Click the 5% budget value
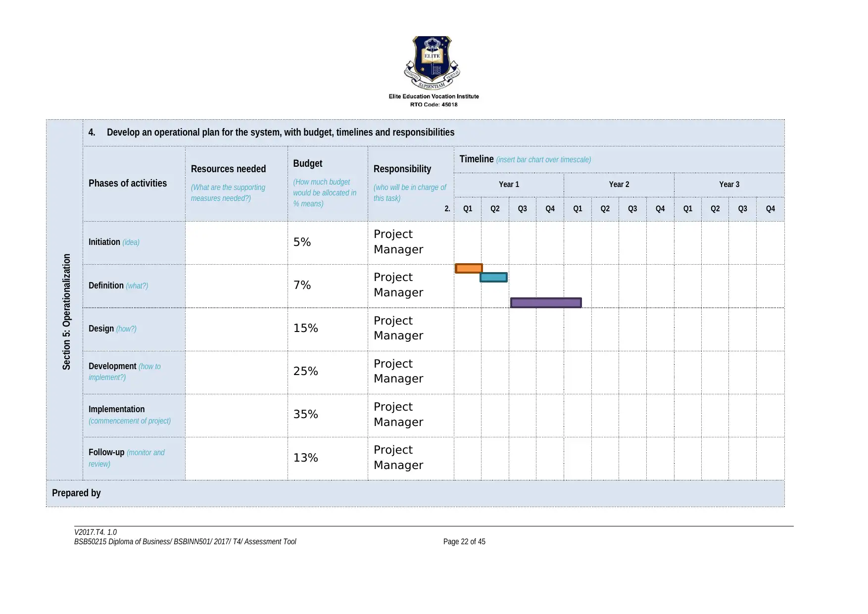This screenshot has width=868, height=614. pyautogui.click(x=302, y=242)
